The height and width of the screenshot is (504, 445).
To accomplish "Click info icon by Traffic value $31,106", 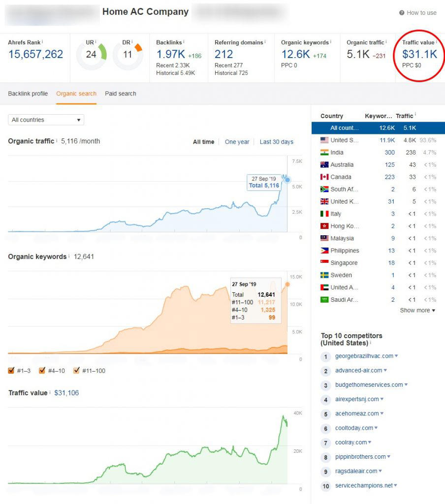I will coord(50,392).
